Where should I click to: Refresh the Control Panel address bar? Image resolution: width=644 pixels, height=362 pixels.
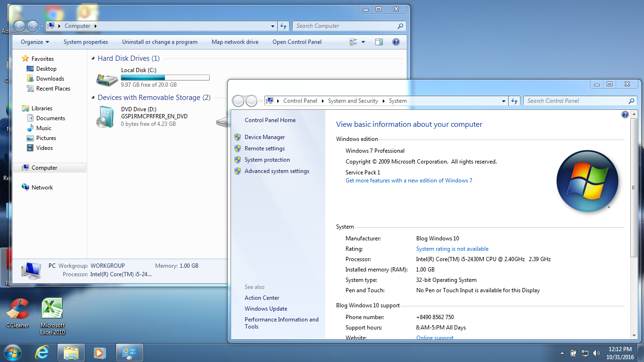[514, 101]
